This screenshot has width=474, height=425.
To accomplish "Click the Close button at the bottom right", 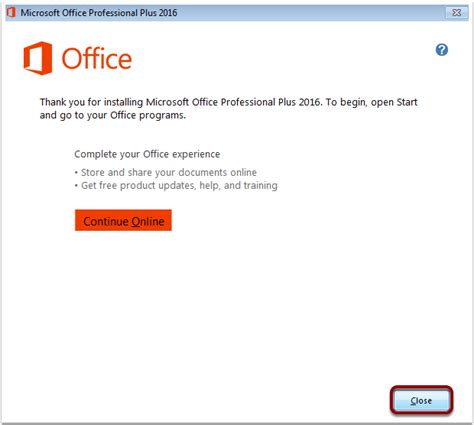I will tap(421, 400).
